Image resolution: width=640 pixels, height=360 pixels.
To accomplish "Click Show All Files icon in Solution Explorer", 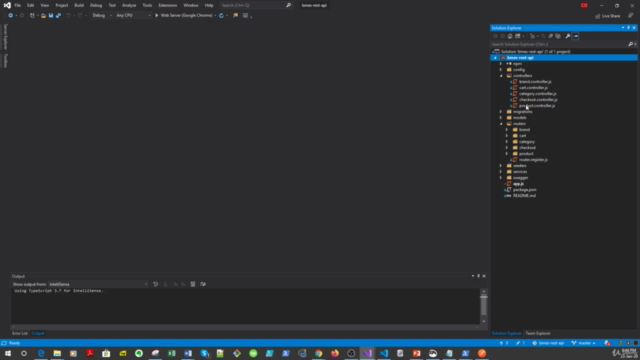I will coord(558,36).
